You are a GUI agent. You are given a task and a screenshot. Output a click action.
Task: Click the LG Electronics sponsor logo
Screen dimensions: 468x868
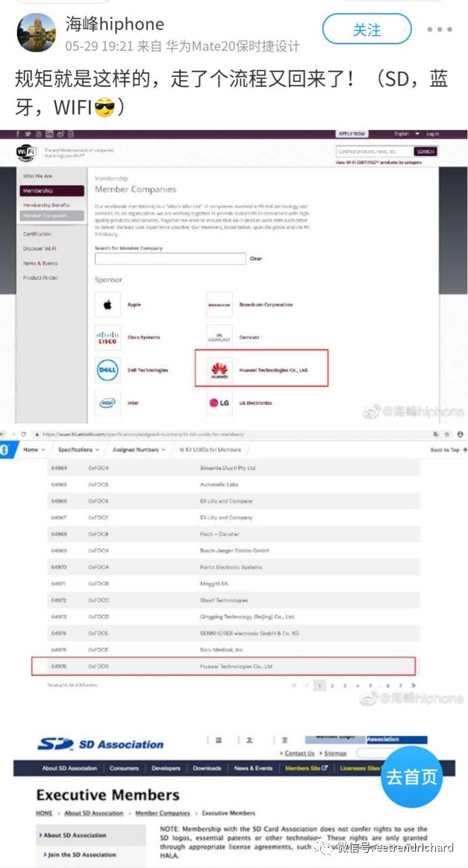pyautogui.click(x=219, y=403)
